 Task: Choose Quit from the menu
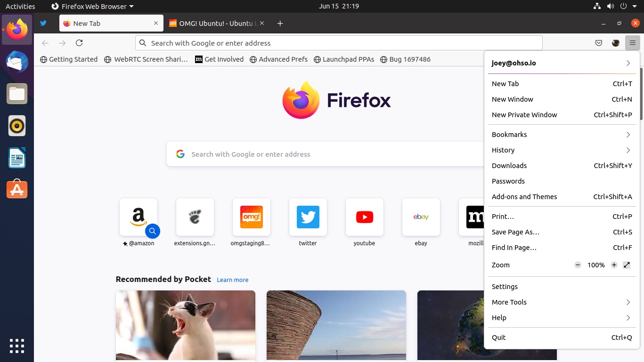tap(562, 338)
